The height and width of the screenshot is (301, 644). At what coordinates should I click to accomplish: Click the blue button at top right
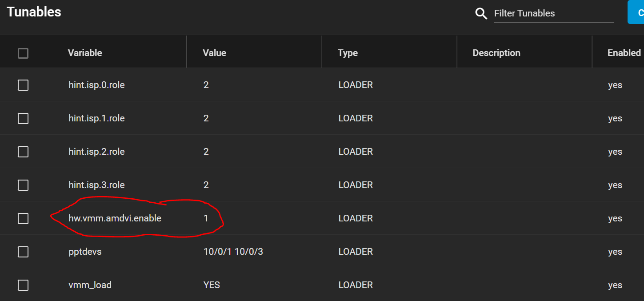coord(636,12)
